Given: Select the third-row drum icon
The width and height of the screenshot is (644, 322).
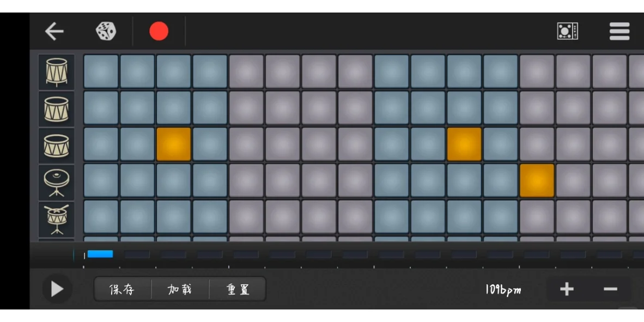Looking at the screenshot, I should tap(57, 145).
